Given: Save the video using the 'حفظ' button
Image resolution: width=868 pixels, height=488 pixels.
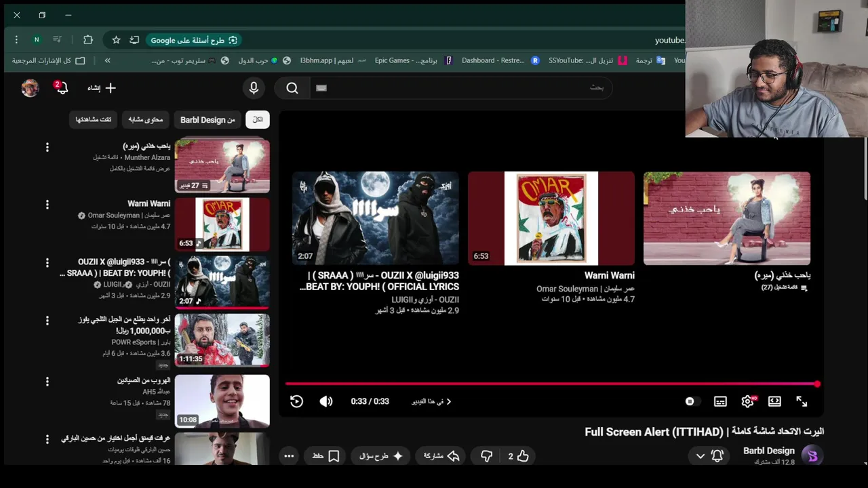Looking at the screenshot, I should coord(326,456).
